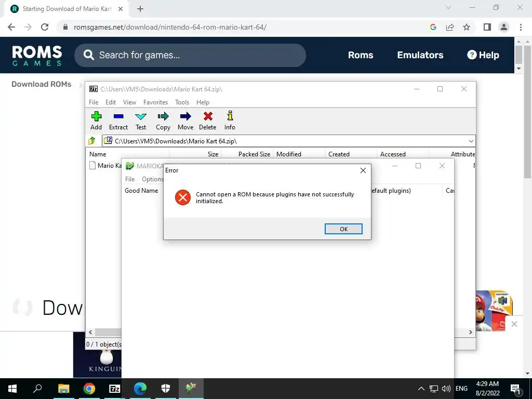
Task: Close the Mario Kart download tab
Action: (121, 9)
